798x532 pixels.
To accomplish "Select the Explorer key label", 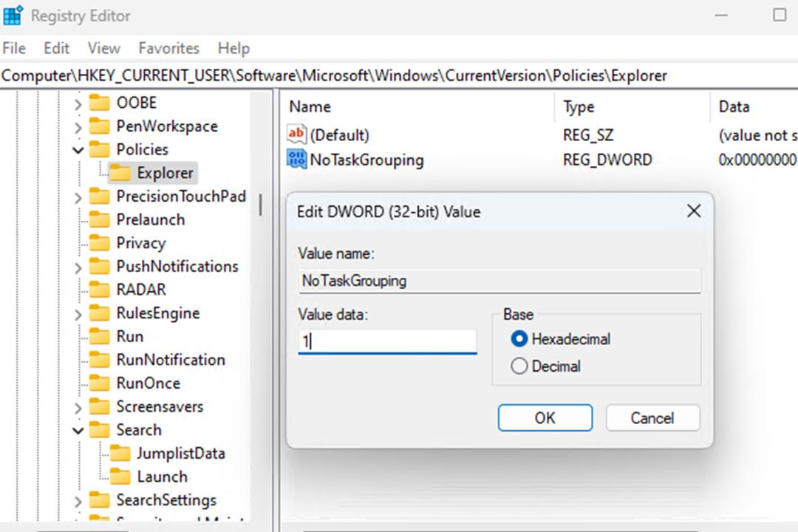I will click(166, 173).
